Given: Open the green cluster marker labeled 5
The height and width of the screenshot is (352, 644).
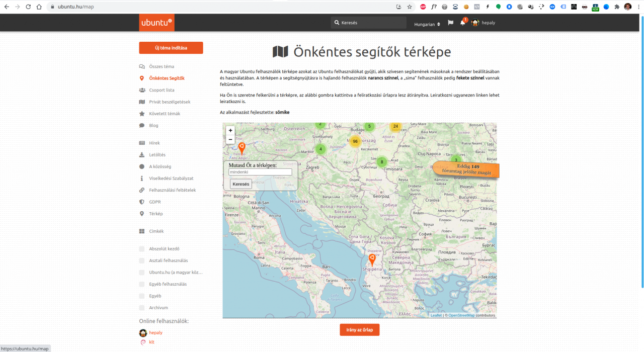Looking at the screenshot, I should 369,127.
